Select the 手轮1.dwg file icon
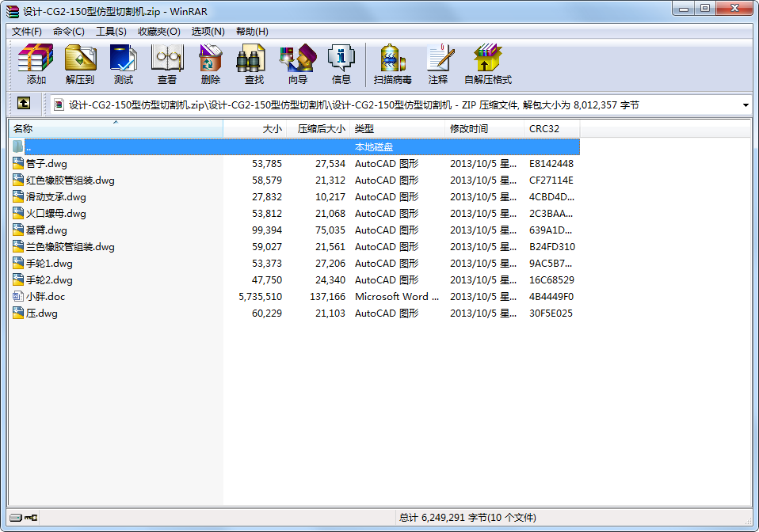The height and width of the screenshot is (532, 759). pos(18,263)
